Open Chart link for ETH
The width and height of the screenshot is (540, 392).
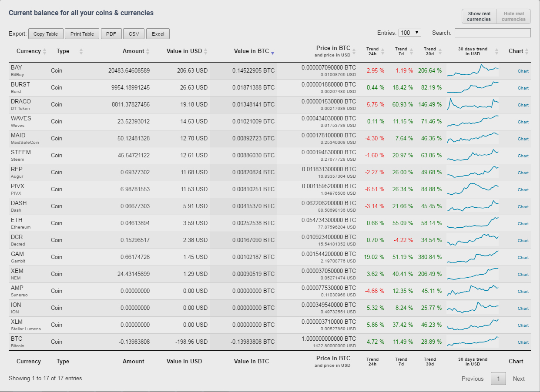523,224
